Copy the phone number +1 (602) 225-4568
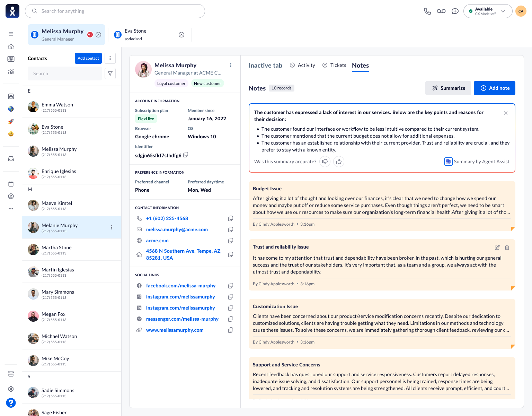Screen dimensions: 532x416 click(x=231, y=218)
